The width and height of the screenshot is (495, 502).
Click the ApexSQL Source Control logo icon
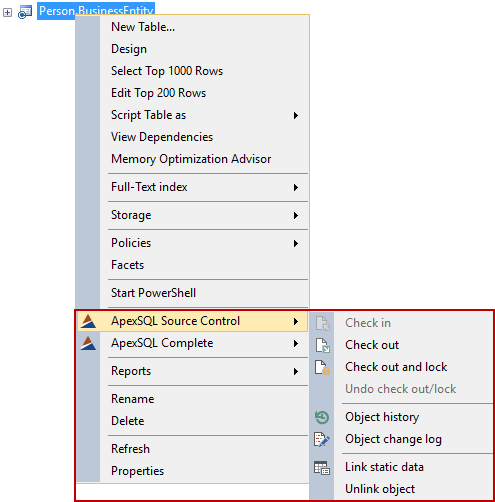pos(89,321)
